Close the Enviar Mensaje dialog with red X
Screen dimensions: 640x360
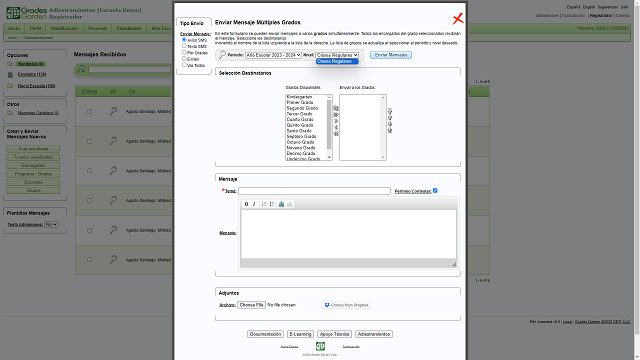(x=458, y=18)
